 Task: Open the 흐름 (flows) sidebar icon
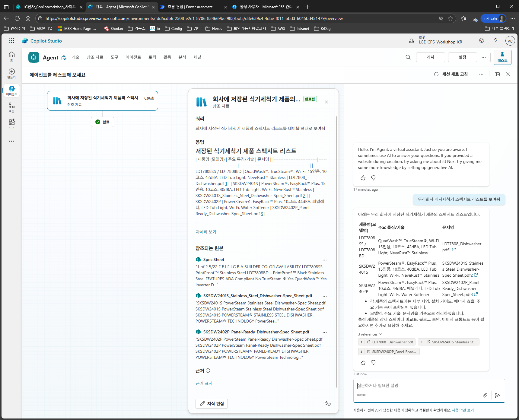(x=11, y=107)
